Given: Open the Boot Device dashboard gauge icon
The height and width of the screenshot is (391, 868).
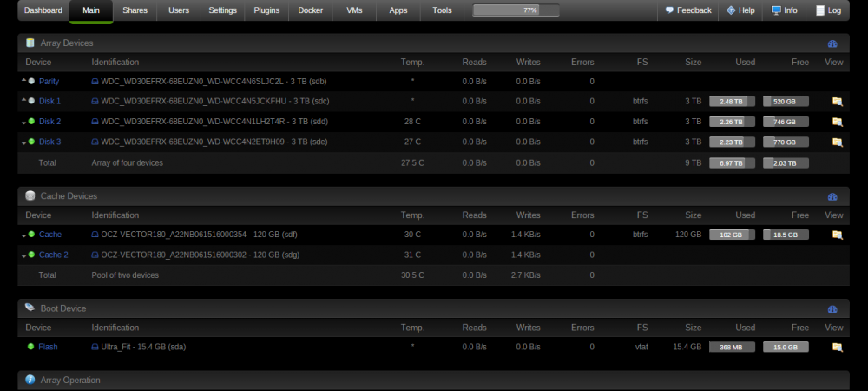Looking at the screenshot, I should coord(832,309).
